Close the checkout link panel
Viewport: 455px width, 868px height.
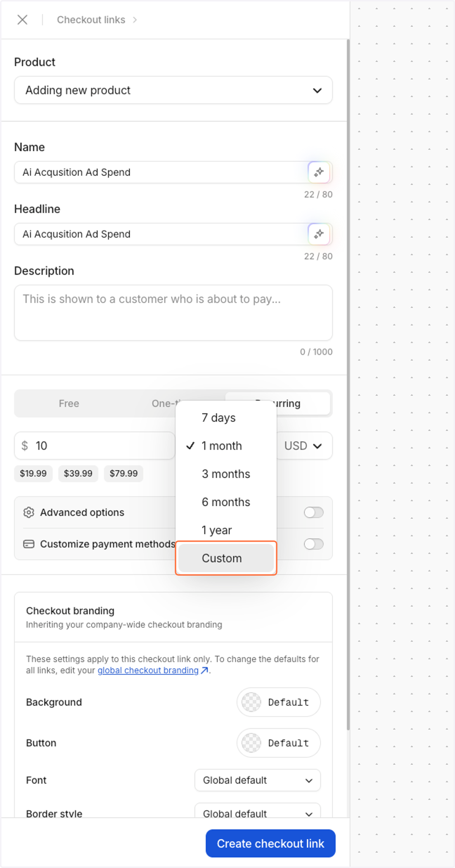point(22,20)
